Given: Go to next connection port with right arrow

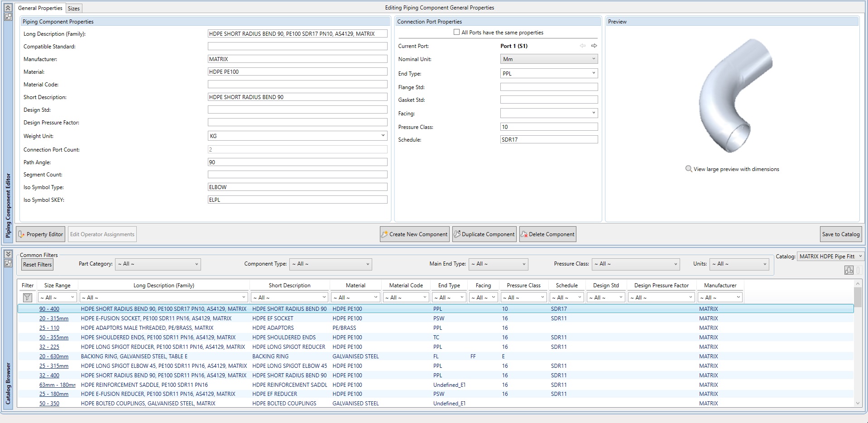Looking at the screenshot, I should tap(594, 46).
